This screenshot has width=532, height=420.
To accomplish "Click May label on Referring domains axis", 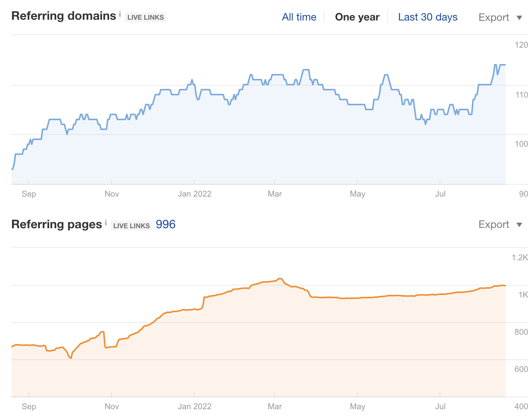I will pos(357,194).
